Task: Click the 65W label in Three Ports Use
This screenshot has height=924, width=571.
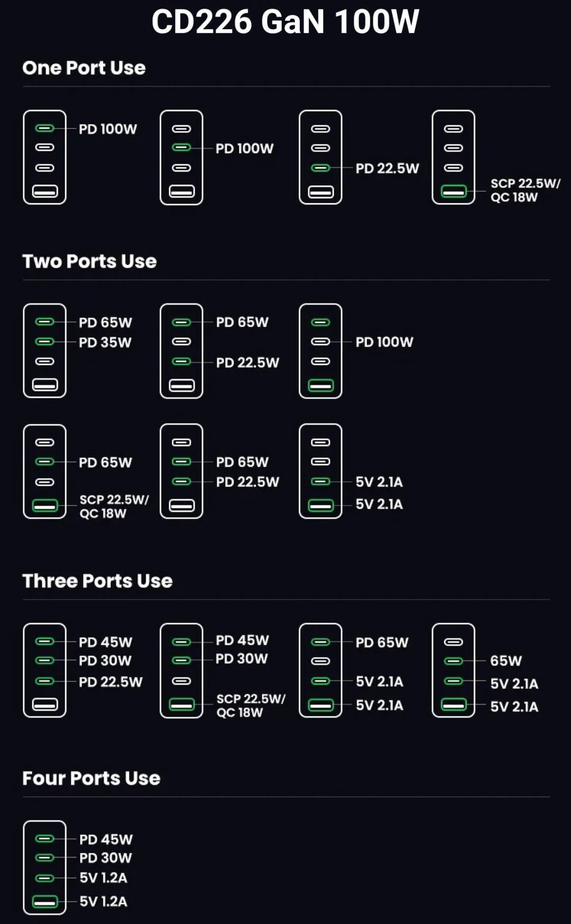Action: tap(506, 661)
